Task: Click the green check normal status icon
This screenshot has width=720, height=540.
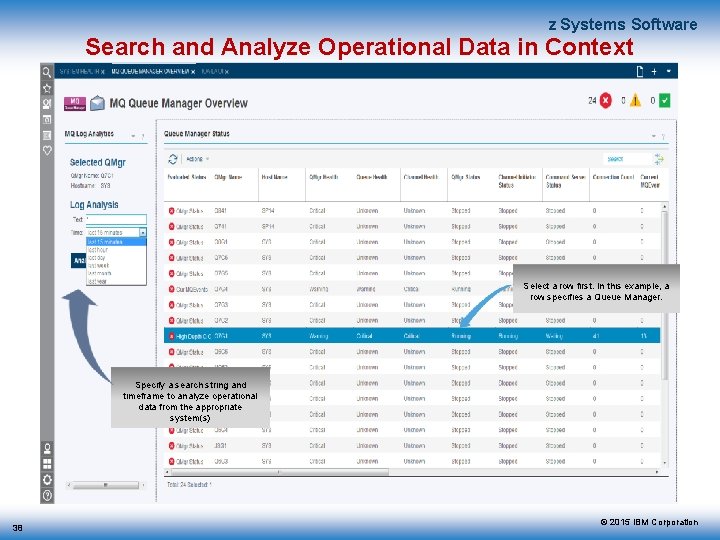Action: point(664,100)
